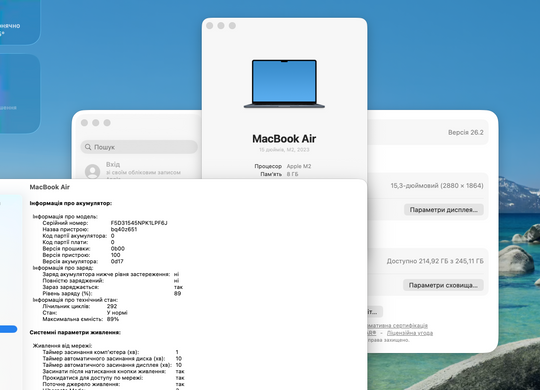Viewport: 540px width, 390px height.
Task: Open the Нормативна сертифікація link
Action: click(x=397, y=326)
